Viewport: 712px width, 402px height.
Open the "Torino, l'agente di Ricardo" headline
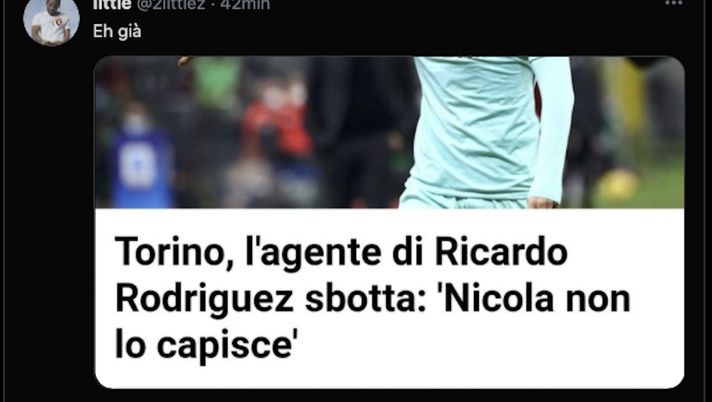coord(341,251)
